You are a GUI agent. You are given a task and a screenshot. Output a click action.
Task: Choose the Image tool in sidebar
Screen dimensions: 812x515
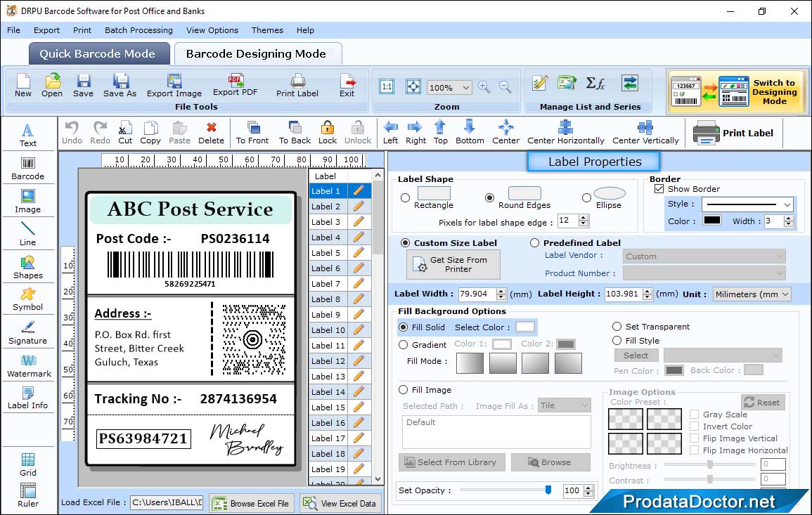pos(28,202)
